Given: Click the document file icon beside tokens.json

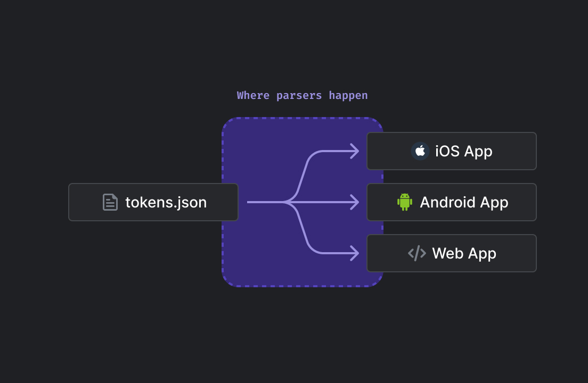Looking at the screenshot, I should tap(110, 202).
